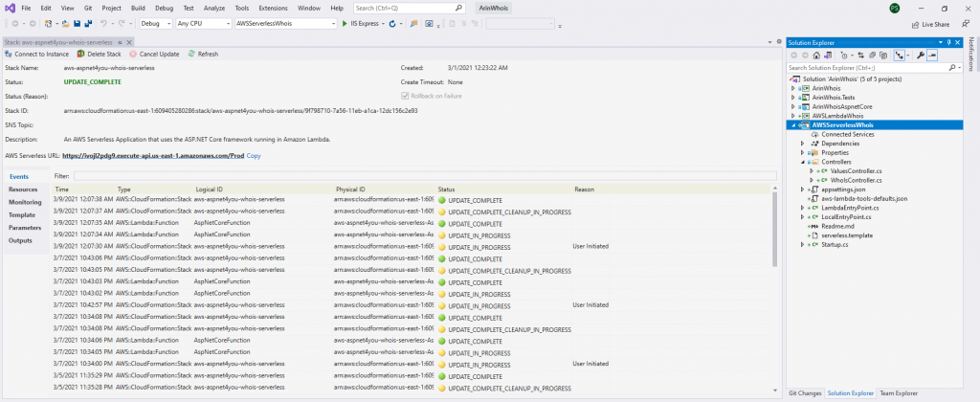Viewport: 980px width, 402px height.
Task: Toggle Preview Selected Items button
Action: [x=932, y=55]
